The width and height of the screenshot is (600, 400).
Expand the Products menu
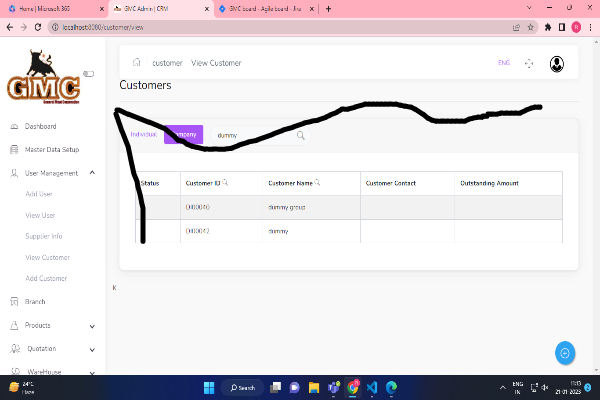pos(92,325)
